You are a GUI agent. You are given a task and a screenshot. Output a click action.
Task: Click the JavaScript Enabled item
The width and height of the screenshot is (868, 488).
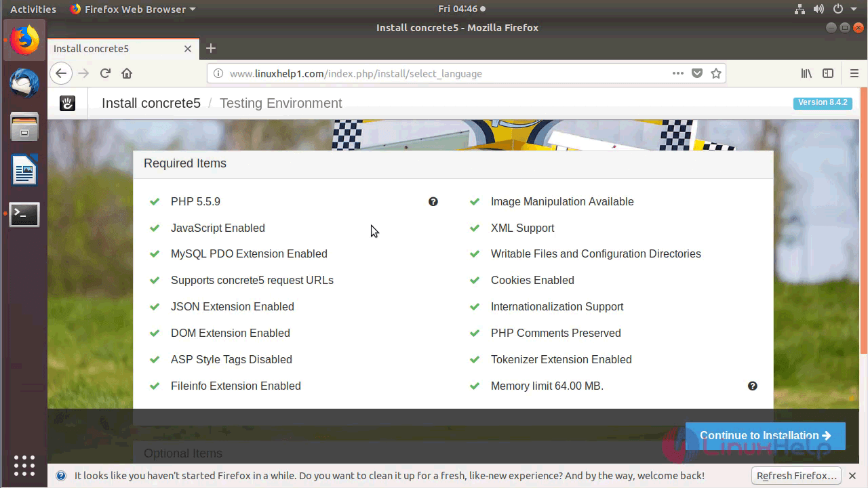tap(218, 228)
